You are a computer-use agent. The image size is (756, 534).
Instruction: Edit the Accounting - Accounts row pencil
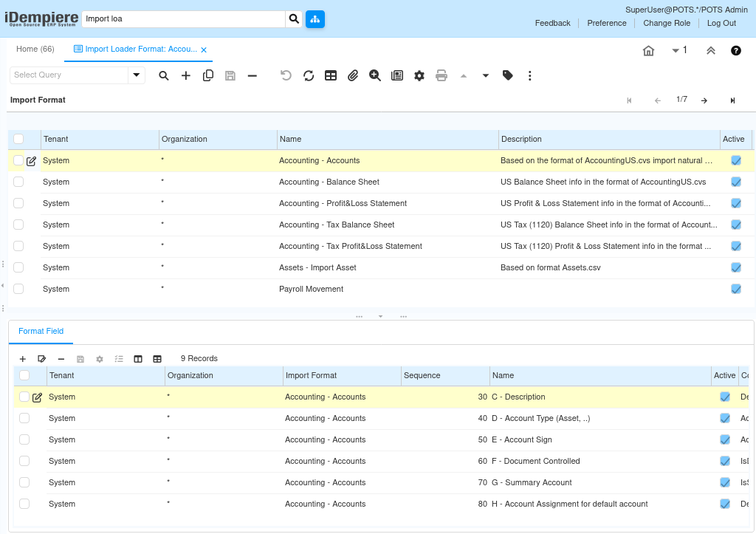pyautogui.click(x=31, y=161)
